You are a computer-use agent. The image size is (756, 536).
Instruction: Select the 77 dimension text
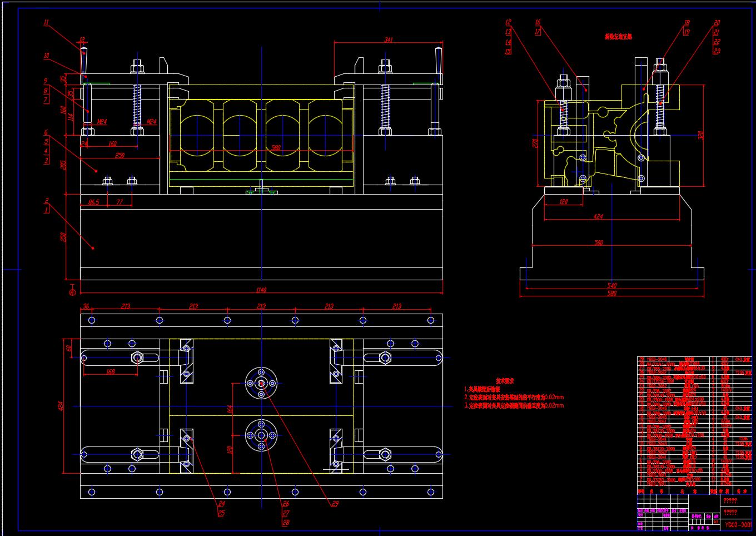coord(120,202)
